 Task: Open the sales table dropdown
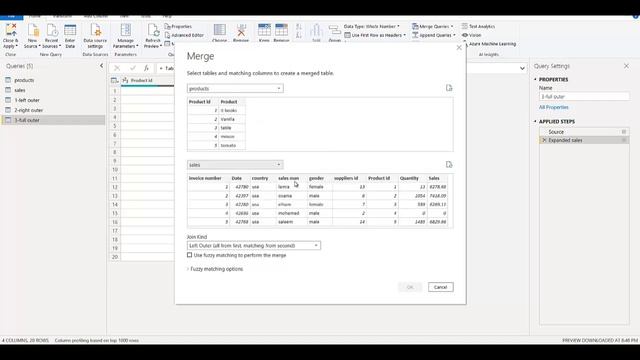pos(235,165)
